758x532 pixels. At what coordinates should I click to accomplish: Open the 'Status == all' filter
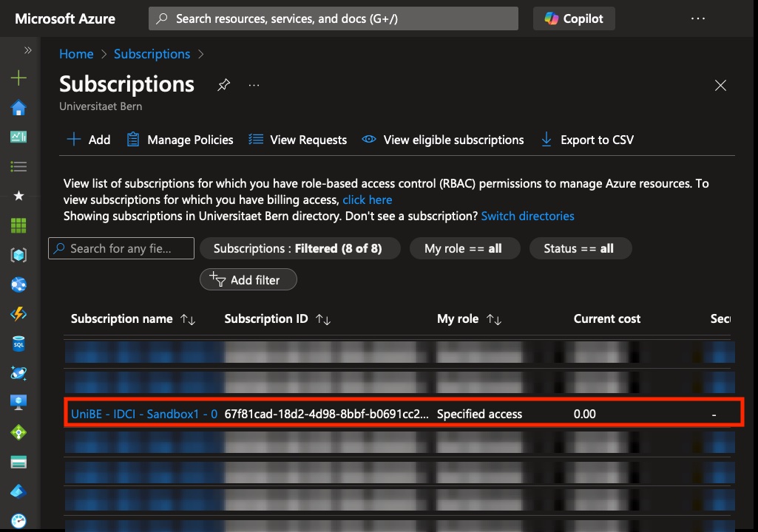coord(579,248)
